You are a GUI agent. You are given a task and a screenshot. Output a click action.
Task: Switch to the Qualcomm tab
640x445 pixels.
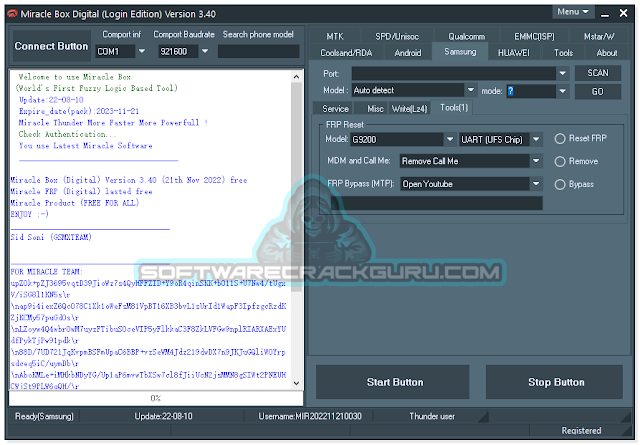(466, 36)
